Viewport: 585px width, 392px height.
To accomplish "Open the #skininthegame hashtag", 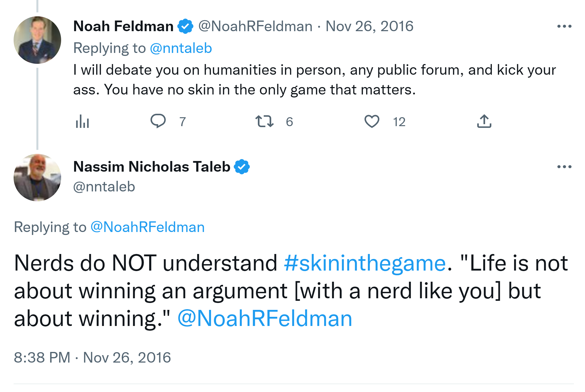I will [x=365, y=263].
